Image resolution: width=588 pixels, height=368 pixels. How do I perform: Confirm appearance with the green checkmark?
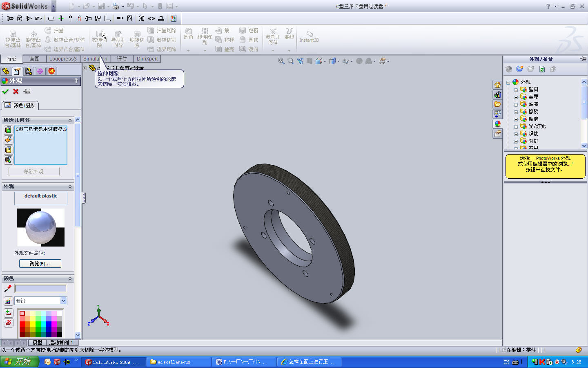click(5, 92)
